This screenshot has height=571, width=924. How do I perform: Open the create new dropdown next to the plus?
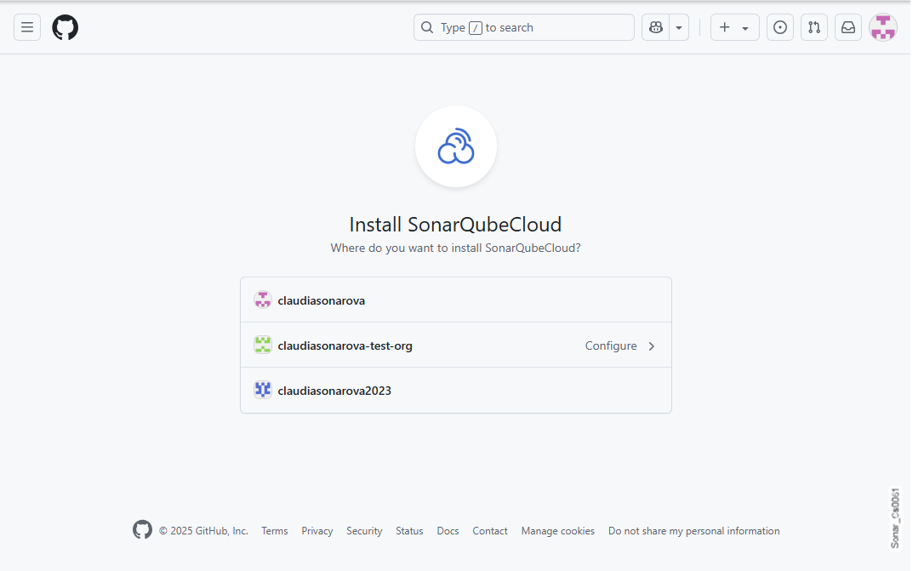pos(744,27)
